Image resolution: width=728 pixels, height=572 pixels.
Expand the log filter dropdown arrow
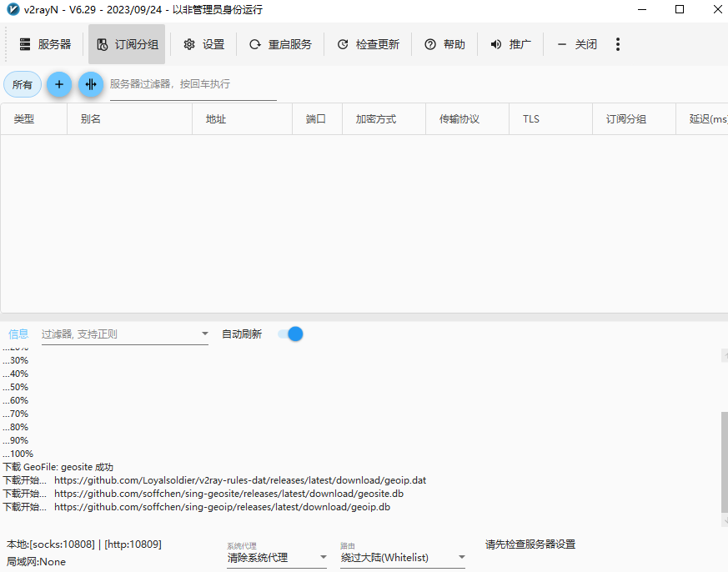coord(204,334)
